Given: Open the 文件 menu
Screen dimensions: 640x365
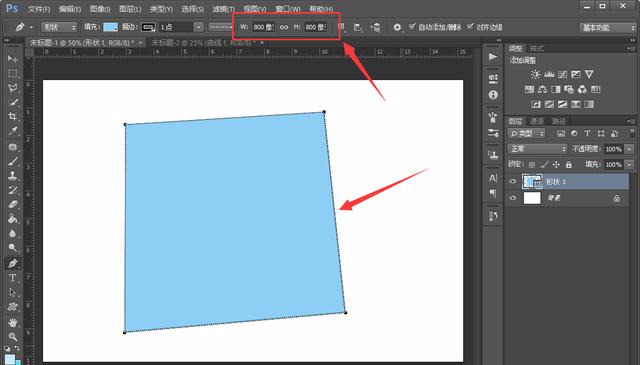Looking at the screenshot, I should (39, 9).
